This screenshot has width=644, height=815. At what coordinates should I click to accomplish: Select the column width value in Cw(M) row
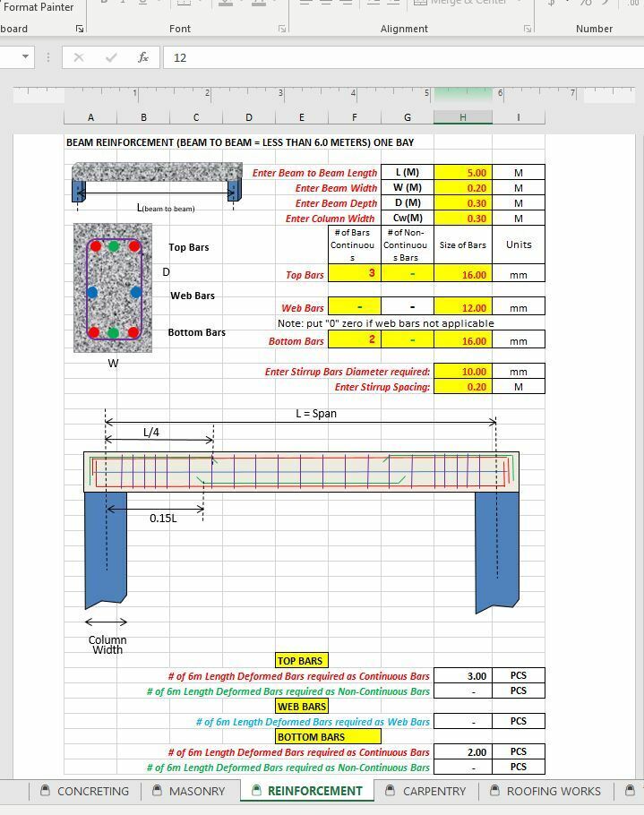(x=462, y=218)
